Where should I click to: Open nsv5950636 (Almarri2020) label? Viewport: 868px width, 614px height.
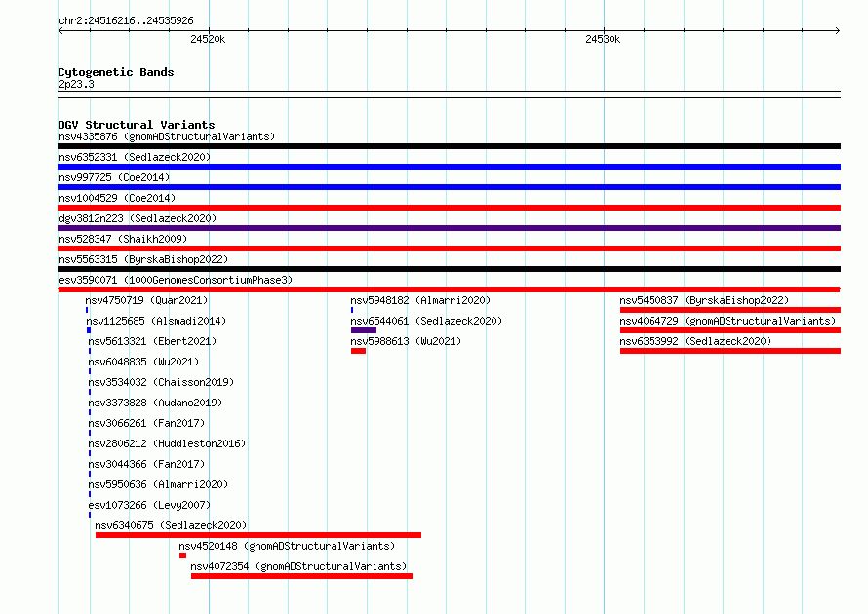pos(158,484)
